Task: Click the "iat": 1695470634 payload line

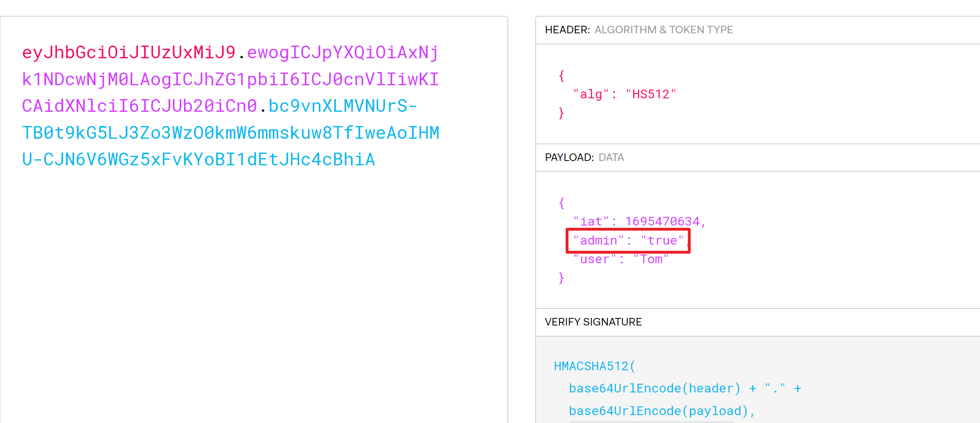Action: (639, 222)
